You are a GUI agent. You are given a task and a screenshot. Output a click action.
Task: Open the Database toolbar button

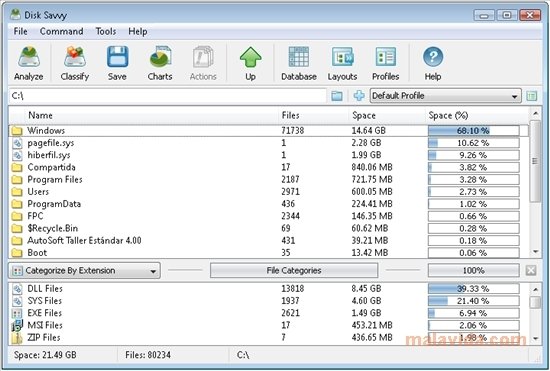[x=299, y=63]
